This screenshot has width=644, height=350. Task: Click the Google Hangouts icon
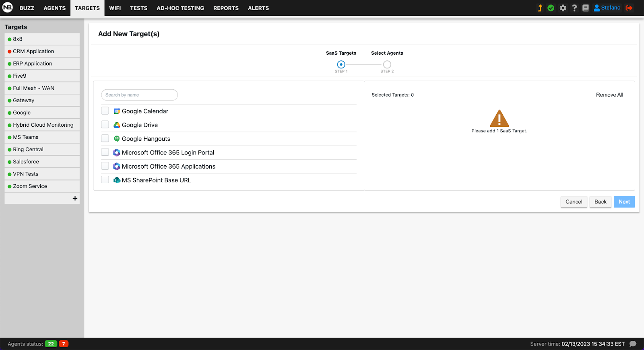pos(117,139)
